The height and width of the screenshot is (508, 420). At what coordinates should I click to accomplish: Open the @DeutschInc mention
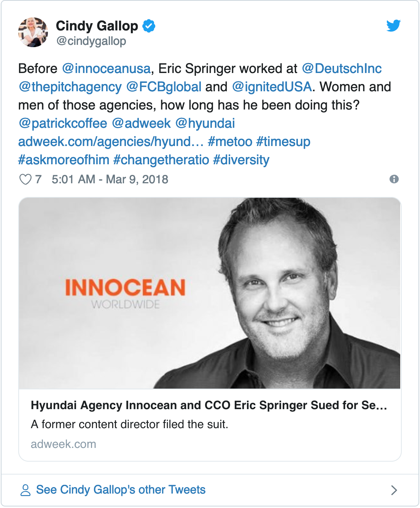tap(342, 68)
